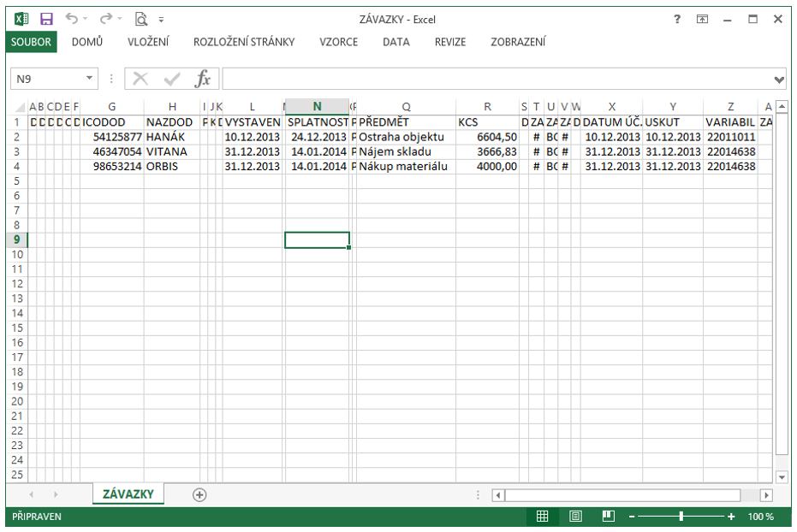Open Ribbon Display Options
The width and height of the screenshot is (797, 532).
pos(702,20)
